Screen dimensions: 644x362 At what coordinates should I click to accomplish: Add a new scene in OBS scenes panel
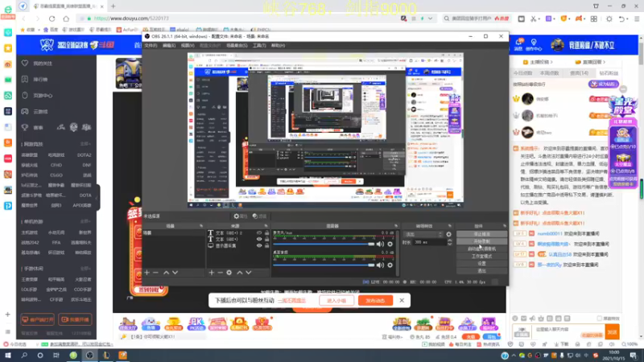pyautogui.click(x=147, y=273)
